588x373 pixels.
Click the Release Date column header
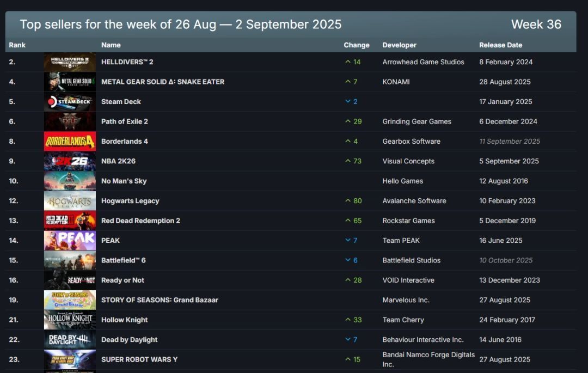coord(500,45)
